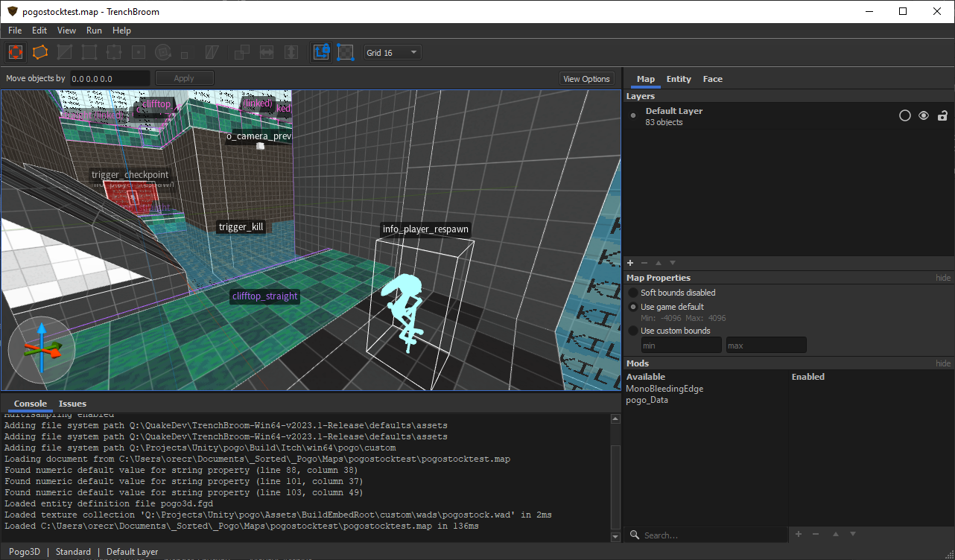955x560 pixels.
Task: Hide the Default Layer using eye icon
Action: pos(924,115)
